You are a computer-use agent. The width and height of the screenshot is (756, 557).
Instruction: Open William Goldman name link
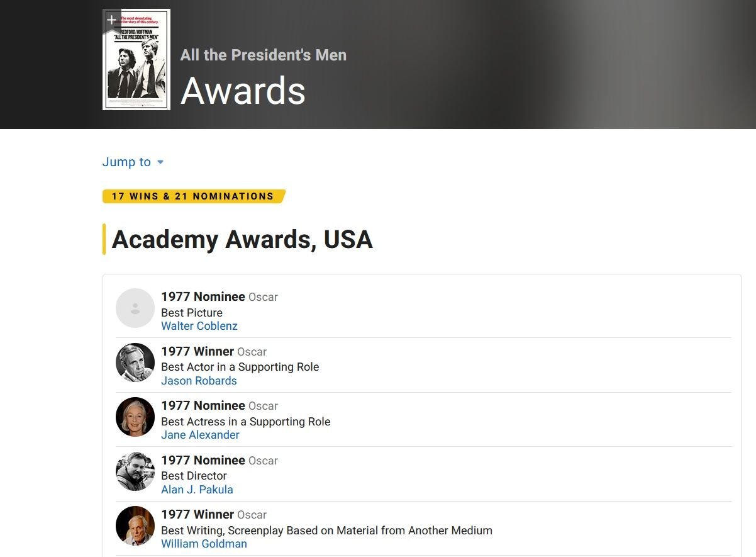tap(204, 544)
